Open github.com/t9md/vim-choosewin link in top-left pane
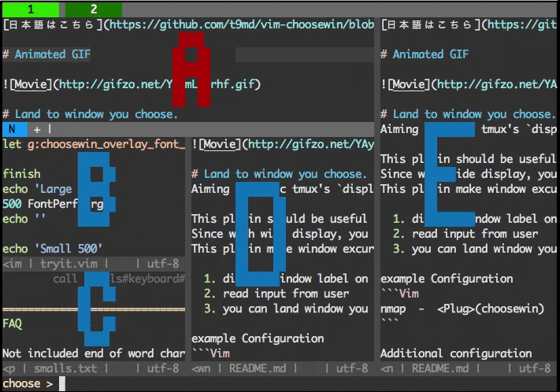This screenshot has height=392, width=560. 242,24
